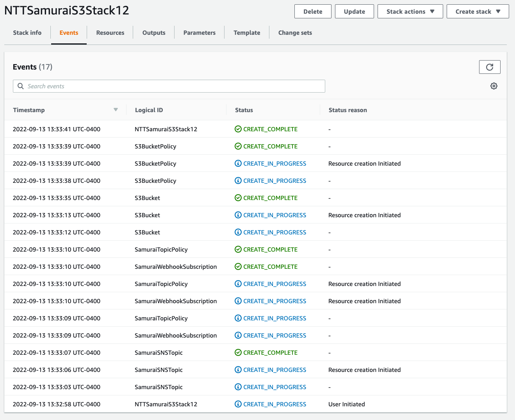Open the Create stack dropdown
515x420 pixels.
coord(478,11)
